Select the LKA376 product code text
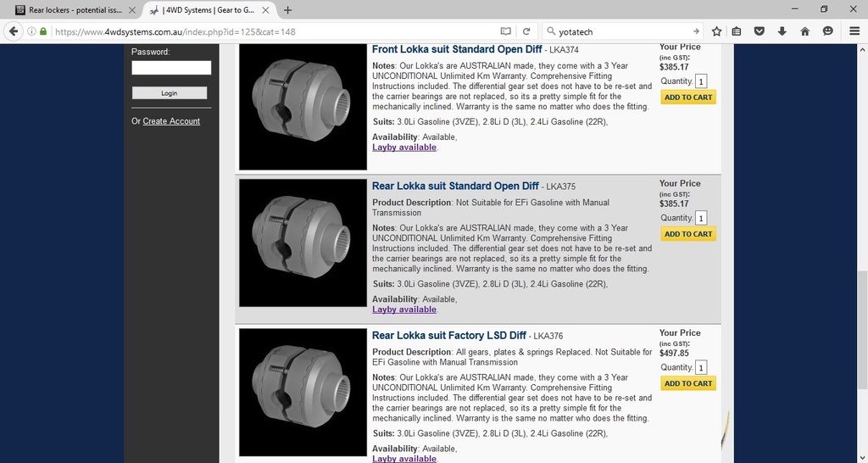Image resolution: width=868 pixels, height=463 pixels. 549,336
